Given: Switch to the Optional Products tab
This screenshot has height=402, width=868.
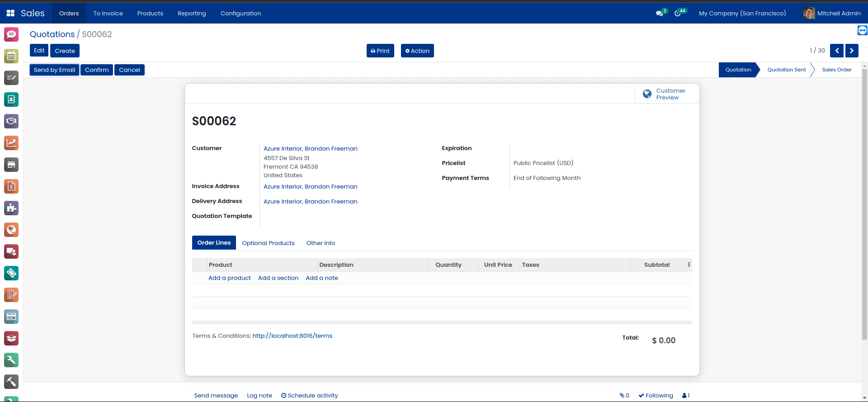Looking at the screenshot, I should pyautogui.click(x=268, y=243).
